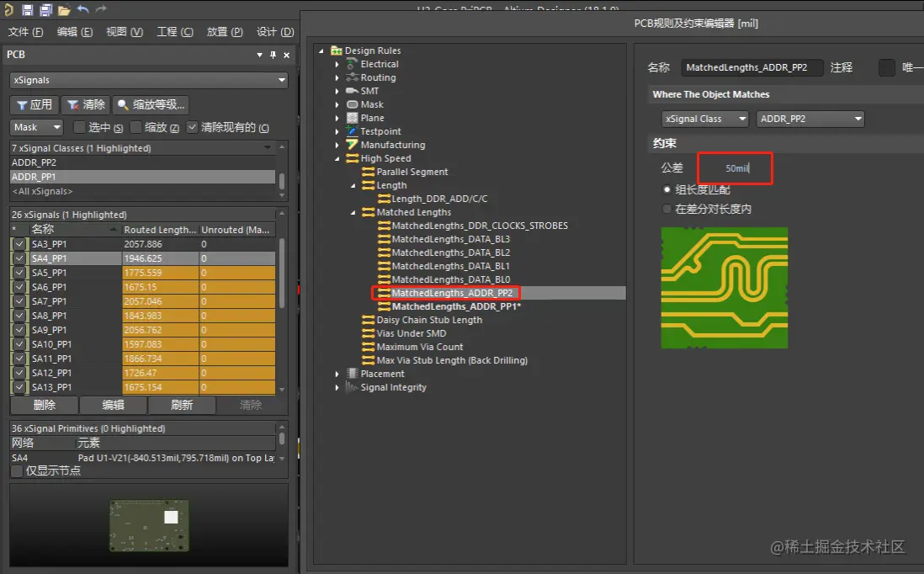Click the Manufacturing rules icon
The height and width of the screenshot is (574, 924).
point(352,145)
